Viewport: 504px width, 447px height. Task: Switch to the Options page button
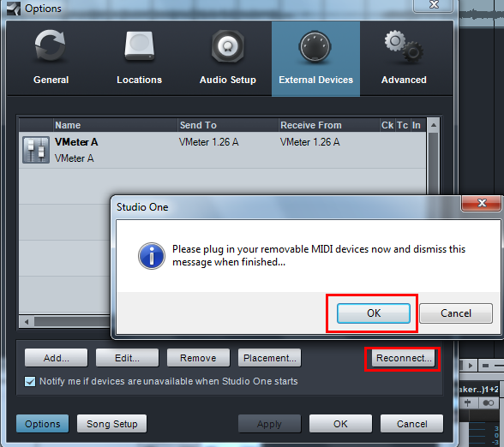[x=43, y=424]
